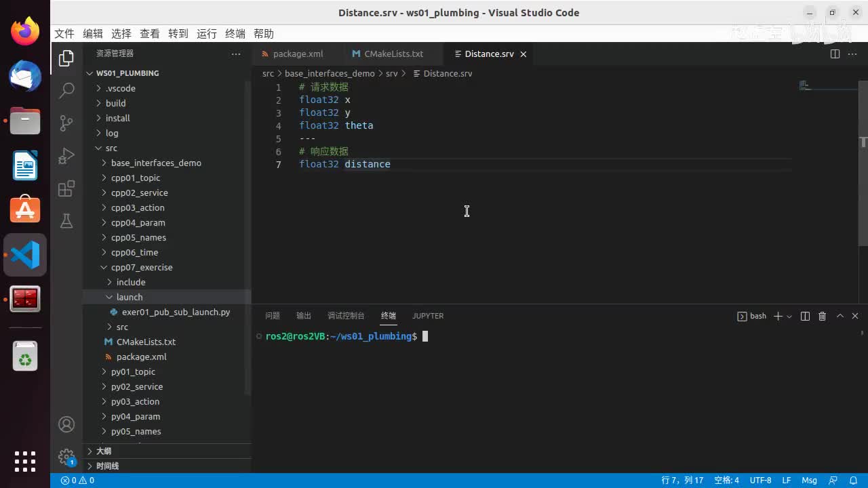The height and width of the screenshot is (488, 868).
Task: Open the Files manager from the dock
Action: coord(25,121)
